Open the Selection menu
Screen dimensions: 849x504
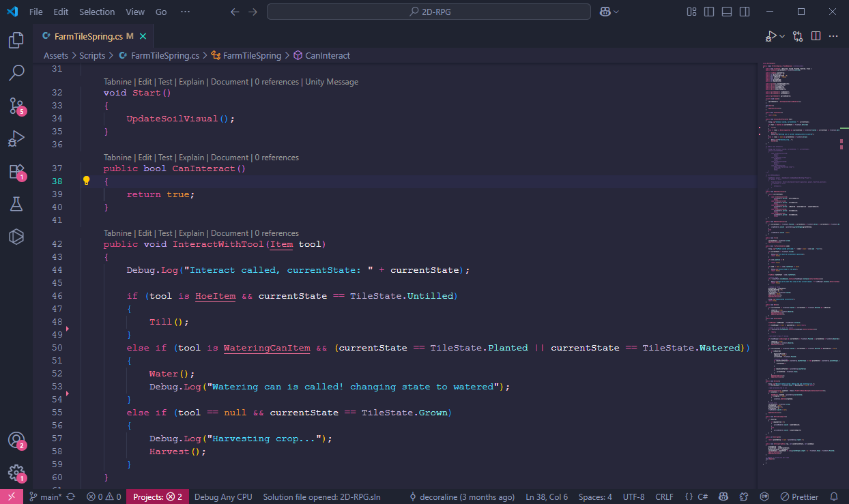[97, 12]
